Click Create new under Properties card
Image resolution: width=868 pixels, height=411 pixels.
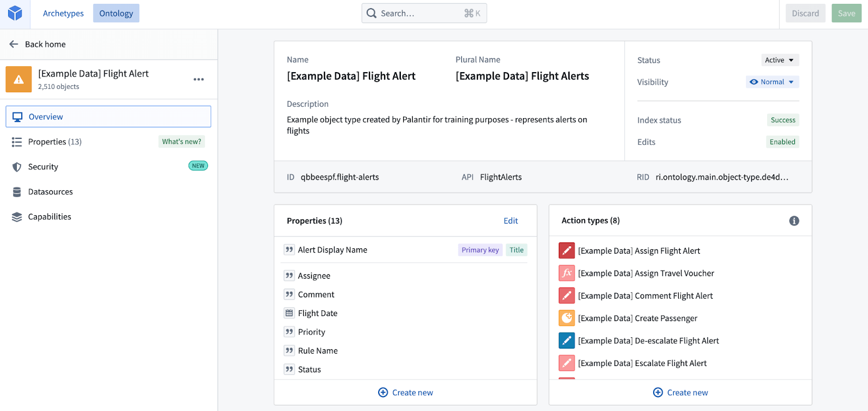click(405, 392)
